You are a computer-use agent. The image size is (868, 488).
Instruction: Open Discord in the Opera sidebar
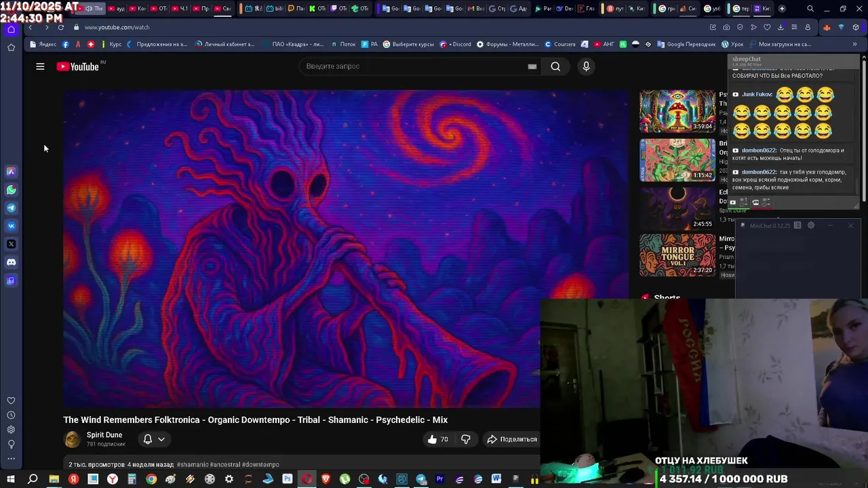pyautogui.click(x=11, y=262)
